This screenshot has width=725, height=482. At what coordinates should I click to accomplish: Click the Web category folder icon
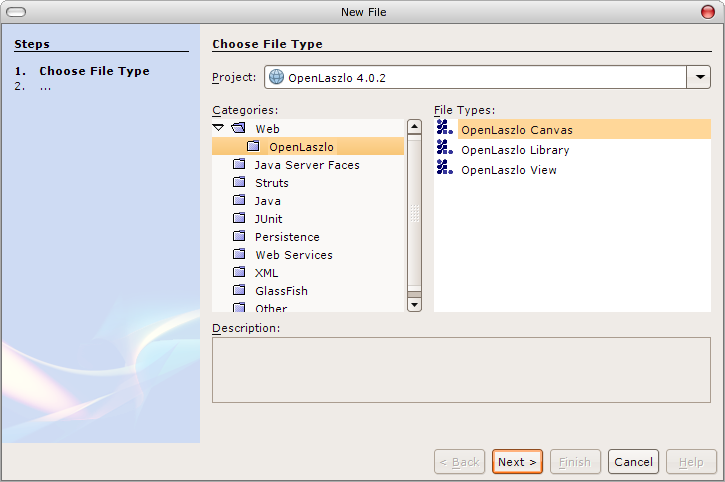tap(239, 128)
